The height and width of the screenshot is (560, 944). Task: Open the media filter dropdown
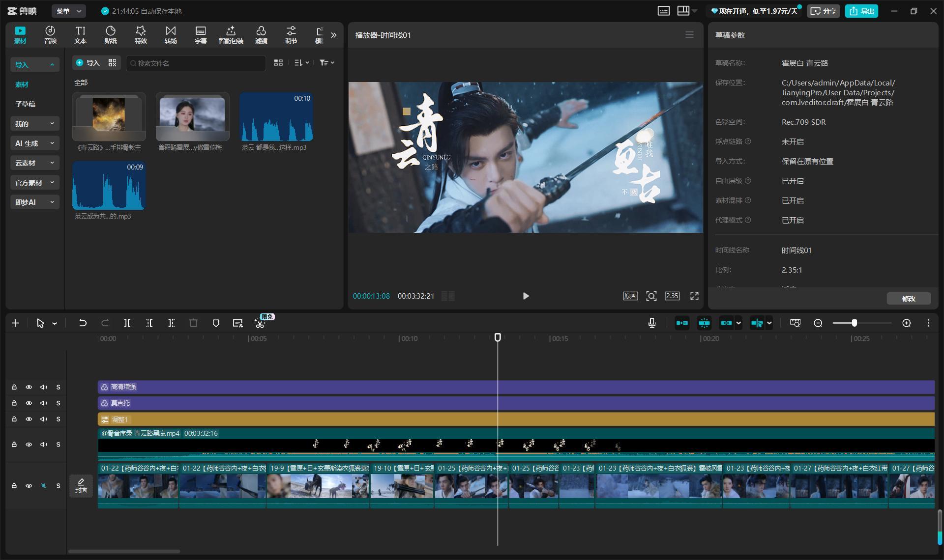327,62
